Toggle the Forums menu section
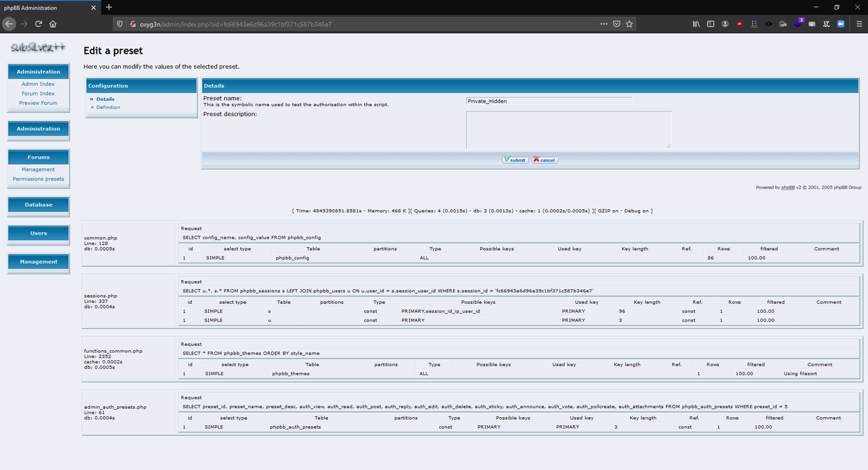868x470 pixels. click(x=39, y=157)
